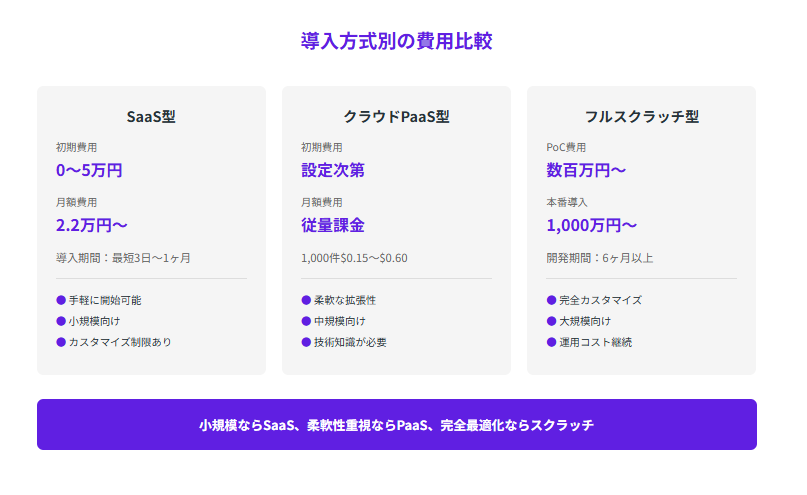Select the SaaS型 card heading

coord(151,116)
